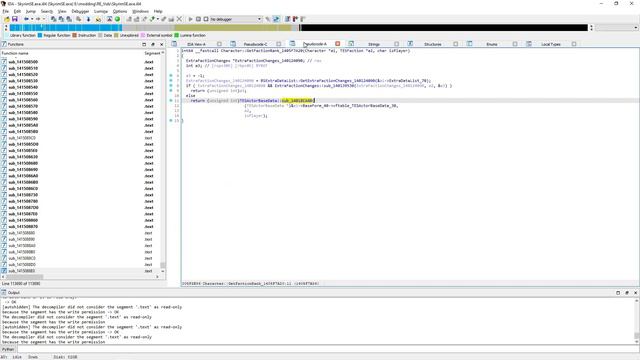Switch to the Enums tab
Image resolution: width=640 pixels, height=360 pixels.
[x=492, y=44]
